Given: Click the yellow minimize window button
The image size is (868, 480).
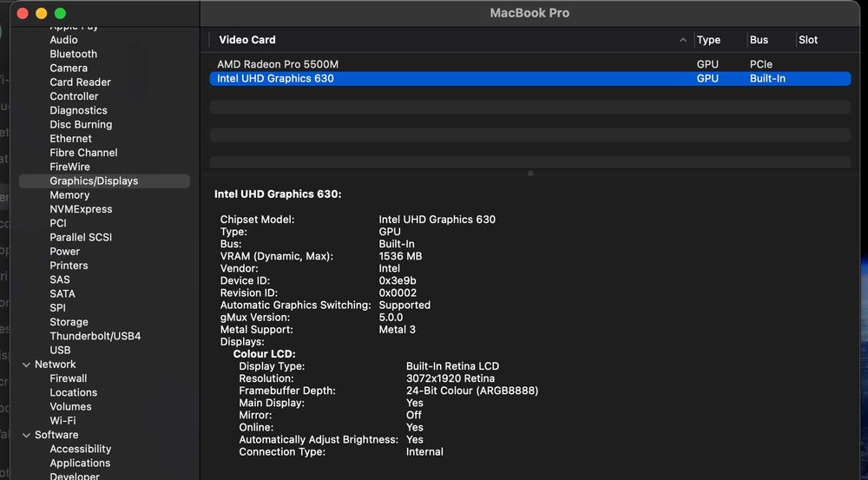Looking at the screenshot, I should tap(42, 13).
